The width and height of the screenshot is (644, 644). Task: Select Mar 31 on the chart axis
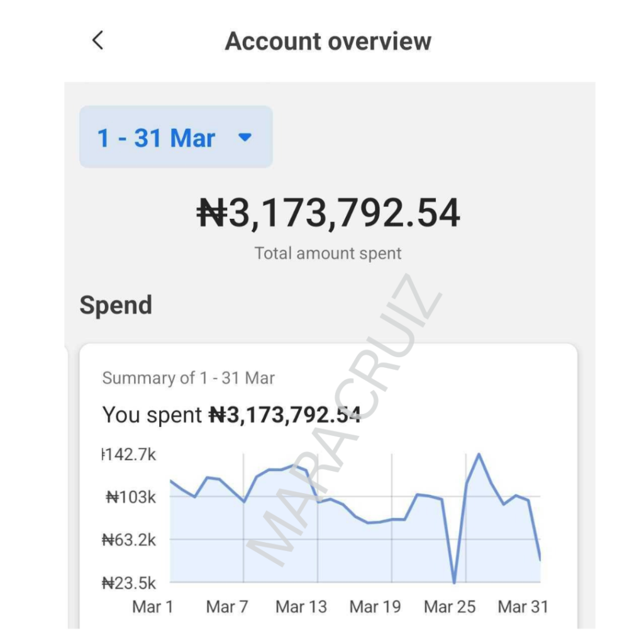[523, 607]
